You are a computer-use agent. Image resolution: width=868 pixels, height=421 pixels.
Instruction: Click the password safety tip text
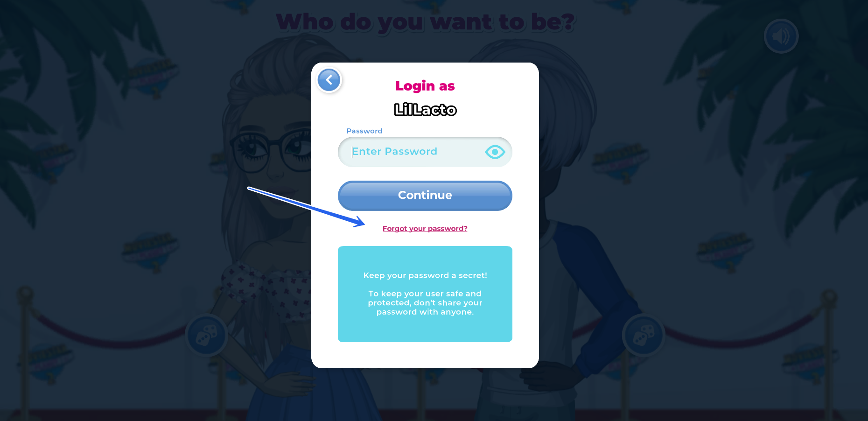pyautogui.click(x=425, y=303)
